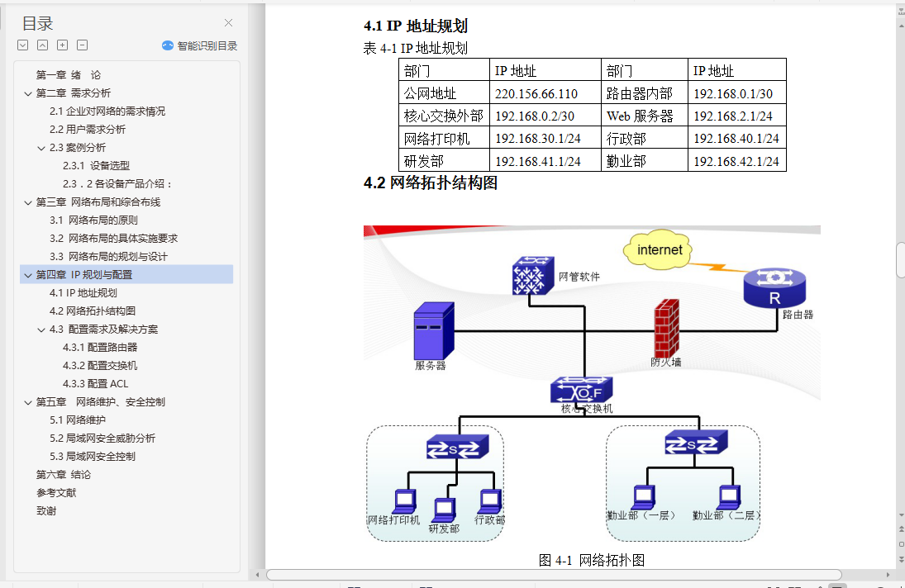Go to 2.3.1 设备选型
The width and height of the screenshot is (905, 588).
click(x=97, y=166)
